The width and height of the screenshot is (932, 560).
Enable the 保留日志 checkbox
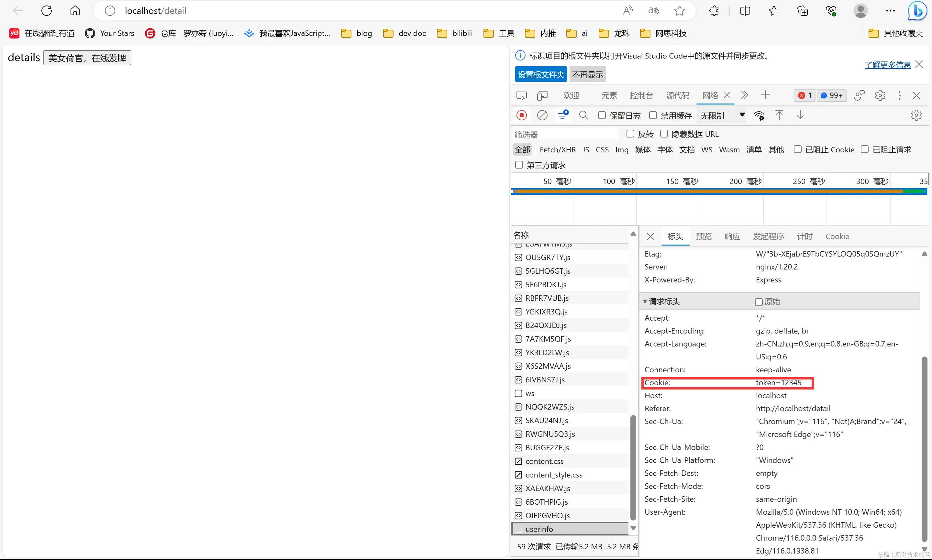point(602,115)
